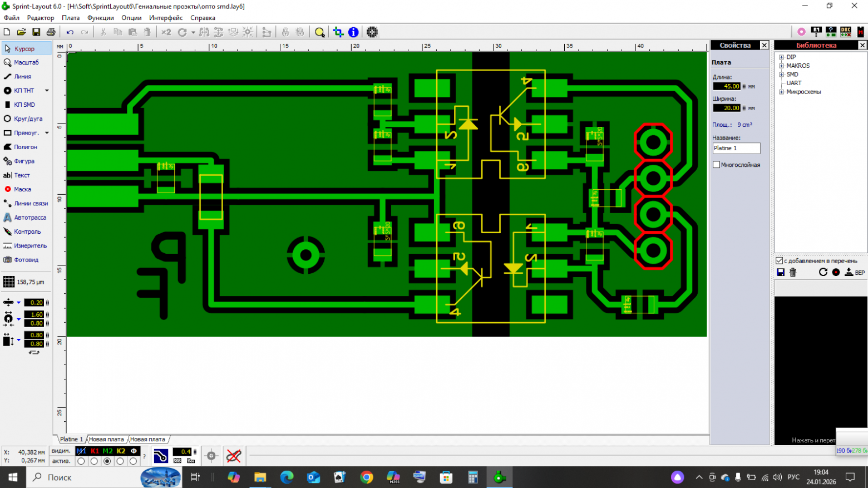Open the Прямоуг. tool dropdown arrow
This screenshot has height=488, width=868.
[47, 133]
